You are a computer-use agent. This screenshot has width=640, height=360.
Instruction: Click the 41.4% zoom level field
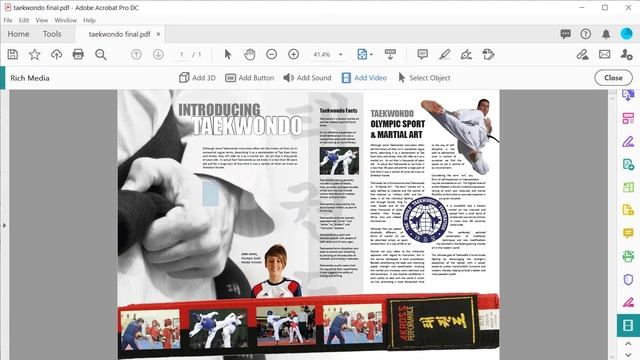pyautogui.click(x=322, y=54)
